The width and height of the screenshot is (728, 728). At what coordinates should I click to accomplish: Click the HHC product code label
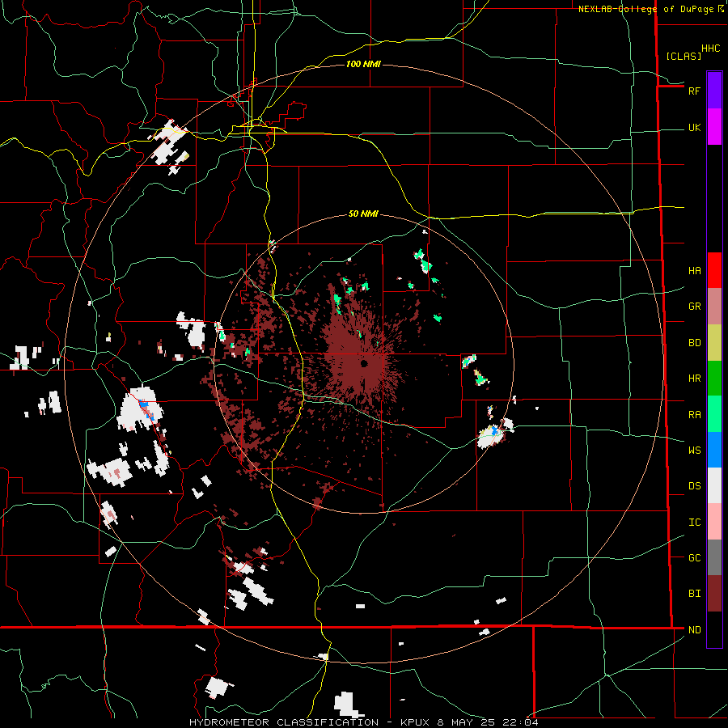click(x=710, y=49)
